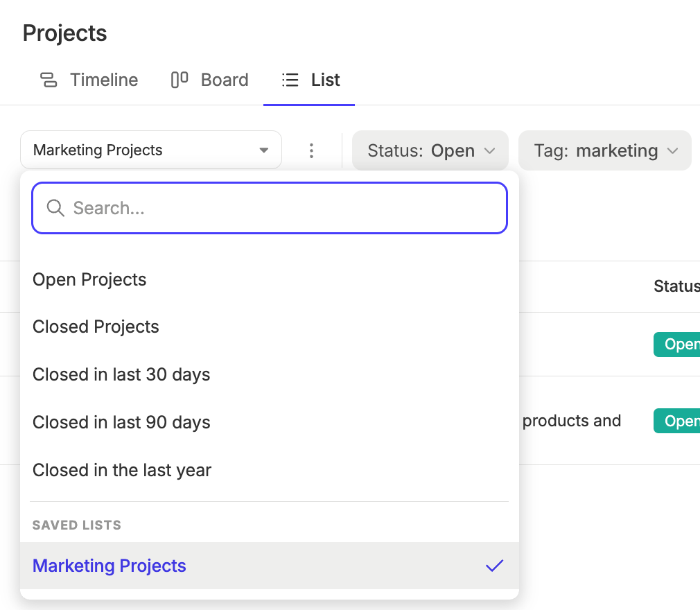700x610 pixels.
Task: Click the magnifier icon in search box
Action: 56,208
